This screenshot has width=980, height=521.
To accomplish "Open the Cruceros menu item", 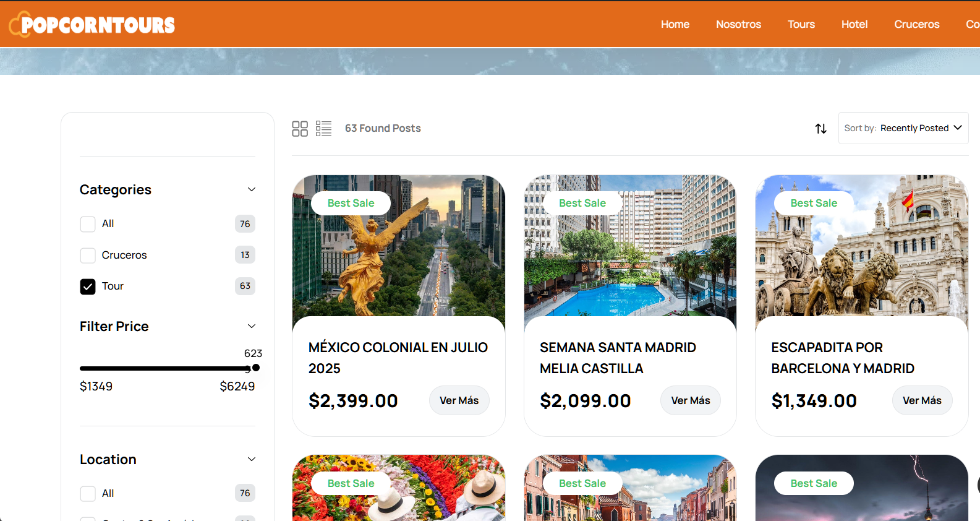I will 916,24.
